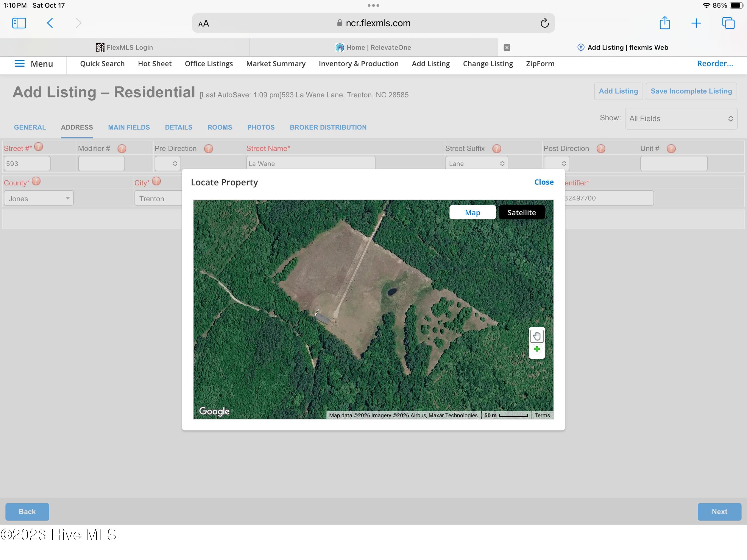Viewport: 747px width, 560px height.
Task: Open Street # help question icon
Action: click(39, 146)
